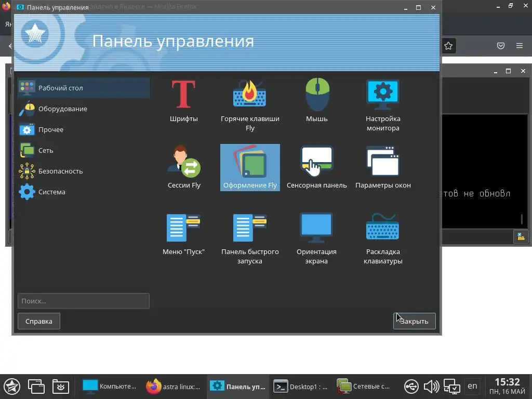The width and height of the screenshot is (532, 399).
Task: Click the 15:32 clock in tray
Action: [507, 382]
